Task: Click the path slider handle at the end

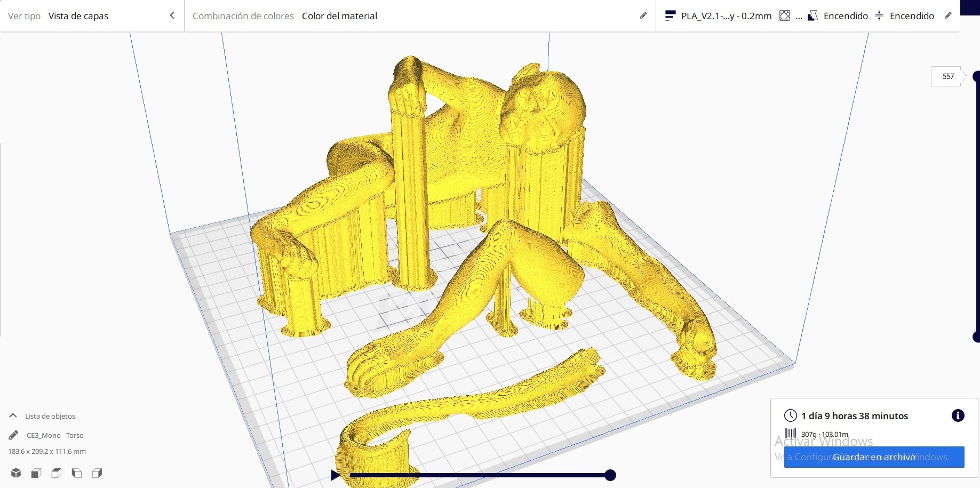Action: click(x=610, y=475)
